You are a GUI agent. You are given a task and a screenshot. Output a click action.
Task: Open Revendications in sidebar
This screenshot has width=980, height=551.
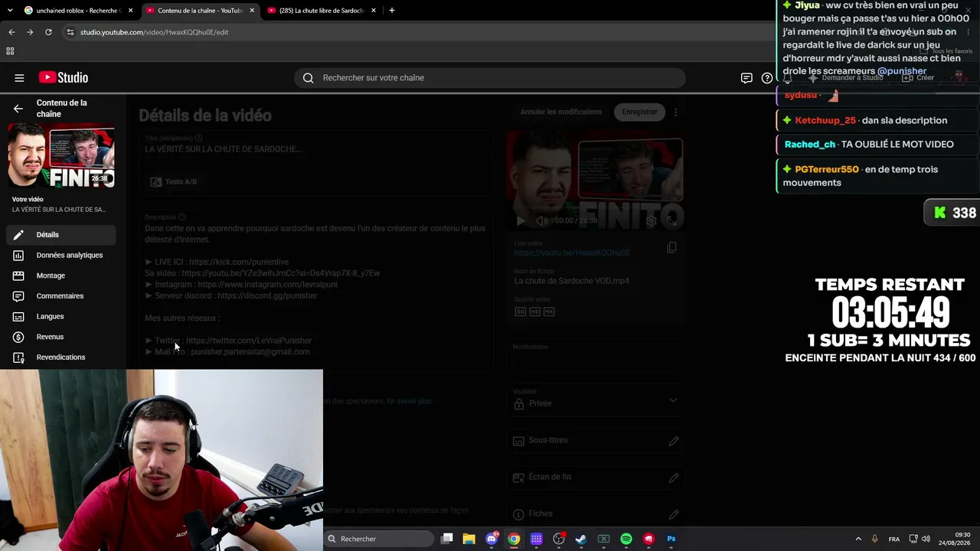tap(61, 357)
